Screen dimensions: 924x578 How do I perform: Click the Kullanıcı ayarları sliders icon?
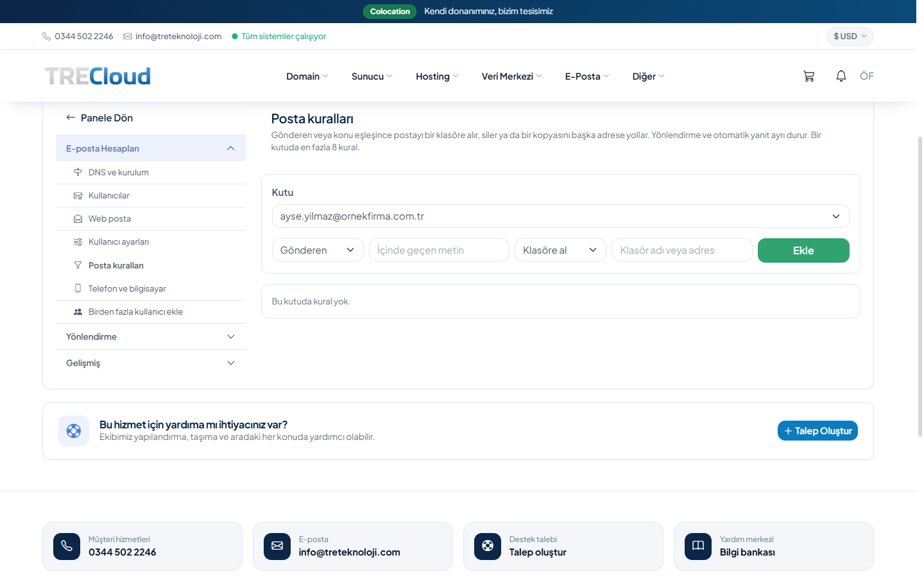coord(78,241)
